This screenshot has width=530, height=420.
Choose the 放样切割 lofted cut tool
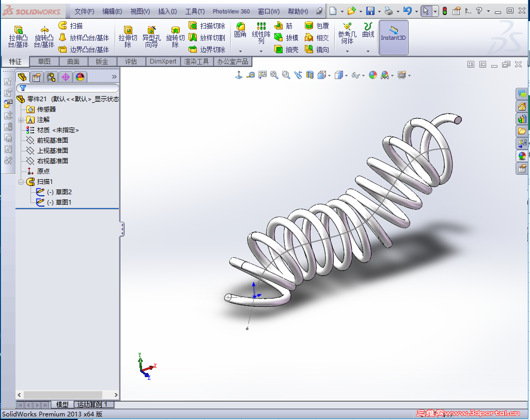tap(207, 38)
